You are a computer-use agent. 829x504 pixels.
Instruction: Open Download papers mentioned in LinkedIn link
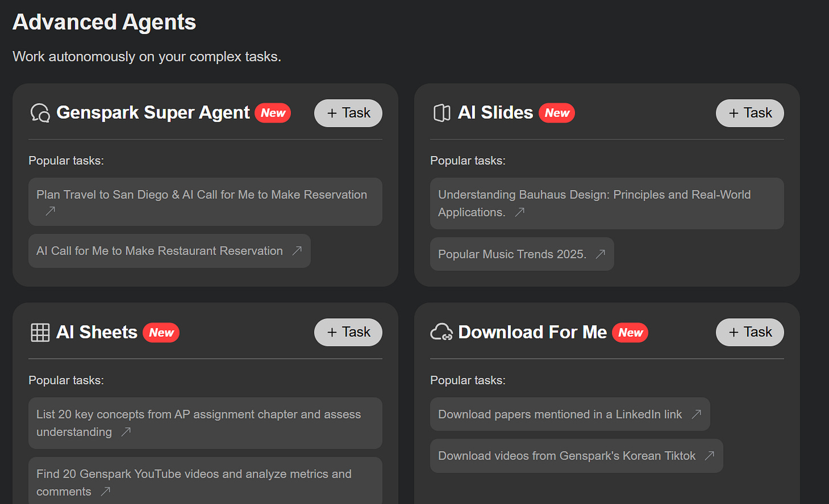(x=570, y=414)
